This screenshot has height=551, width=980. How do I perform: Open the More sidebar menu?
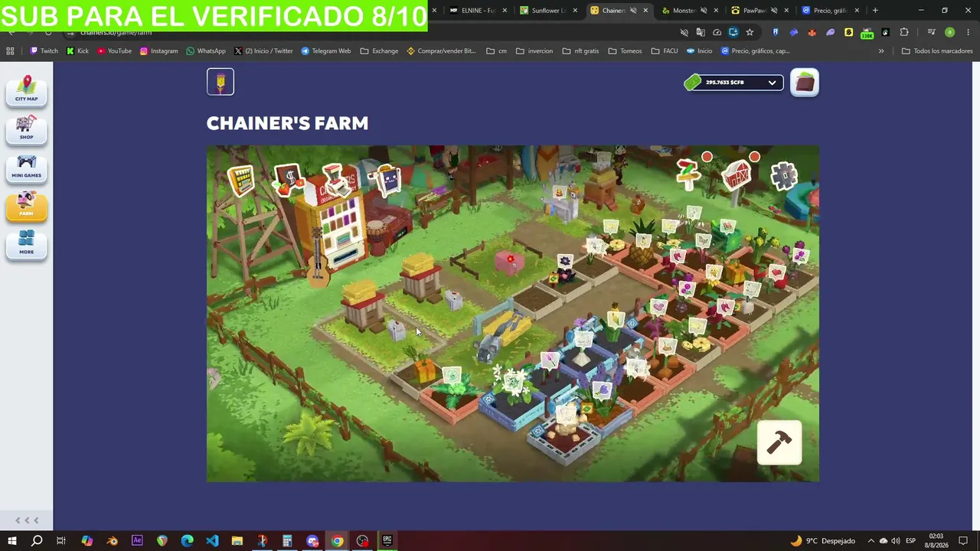(27, 243)
